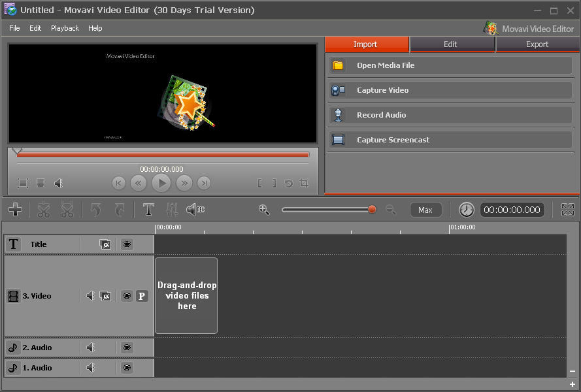Screen dimensions: 581x392
Task: Mute the 3. Video track speaker
Action: point(90,295)
